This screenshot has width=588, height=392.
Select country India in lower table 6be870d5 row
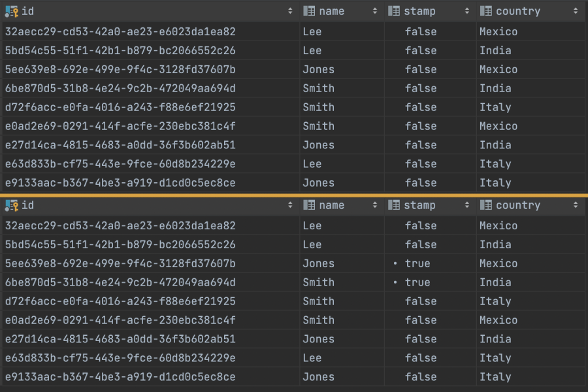pos(495,282)
